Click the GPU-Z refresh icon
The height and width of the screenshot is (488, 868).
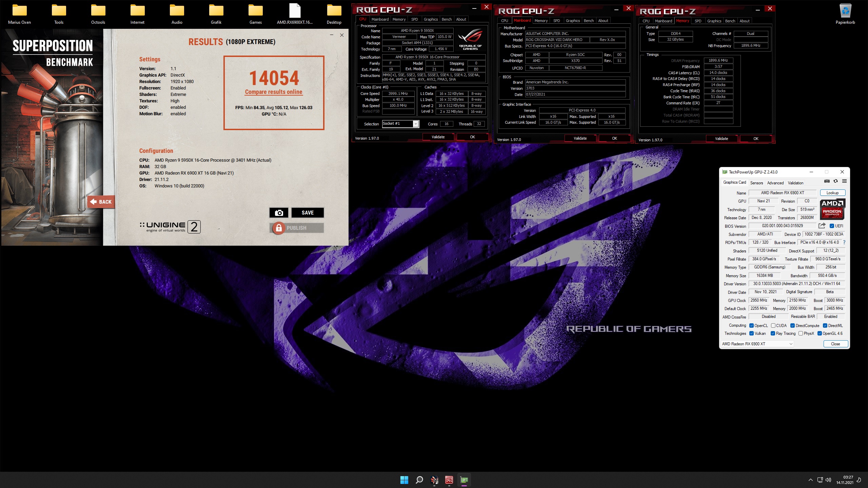click(835, 181)
